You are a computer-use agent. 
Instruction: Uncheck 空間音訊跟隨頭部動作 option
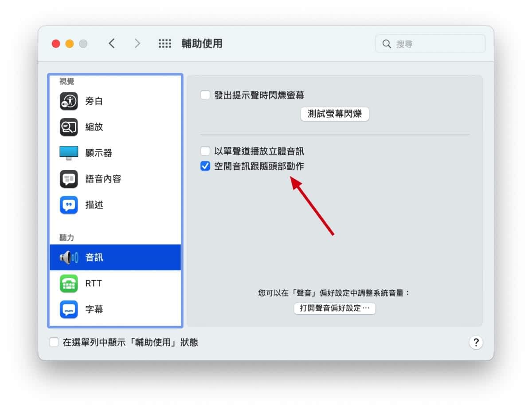coord(205,166)
